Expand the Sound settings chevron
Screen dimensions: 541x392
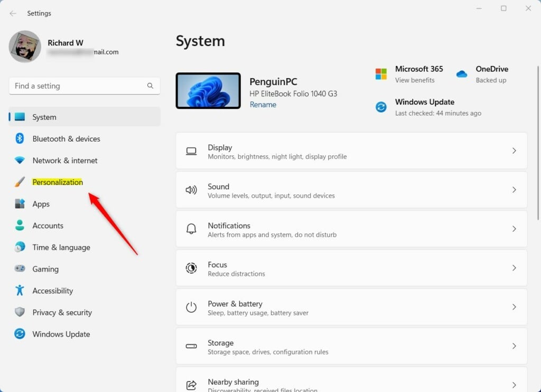click(x=514, y=190)
